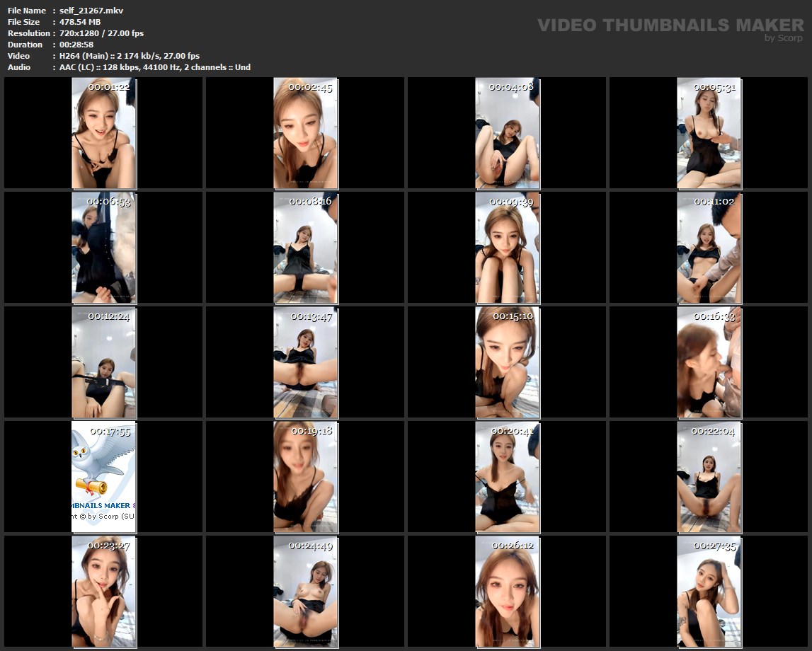The width and height of the screenshot is (812, 651).
Task: Choose the 00:06:53 frame
Action: click(x=104, y=248)
